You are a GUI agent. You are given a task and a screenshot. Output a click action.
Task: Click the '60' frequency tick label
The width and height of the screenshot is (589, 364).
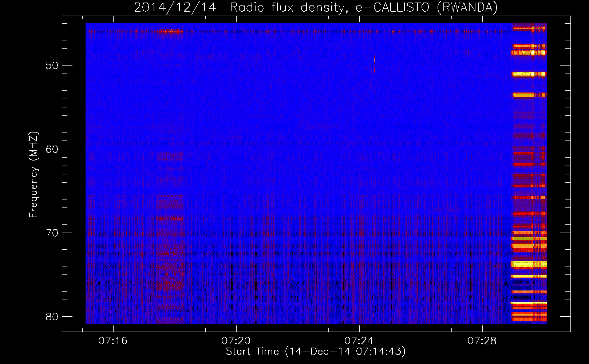coord(52,149)
